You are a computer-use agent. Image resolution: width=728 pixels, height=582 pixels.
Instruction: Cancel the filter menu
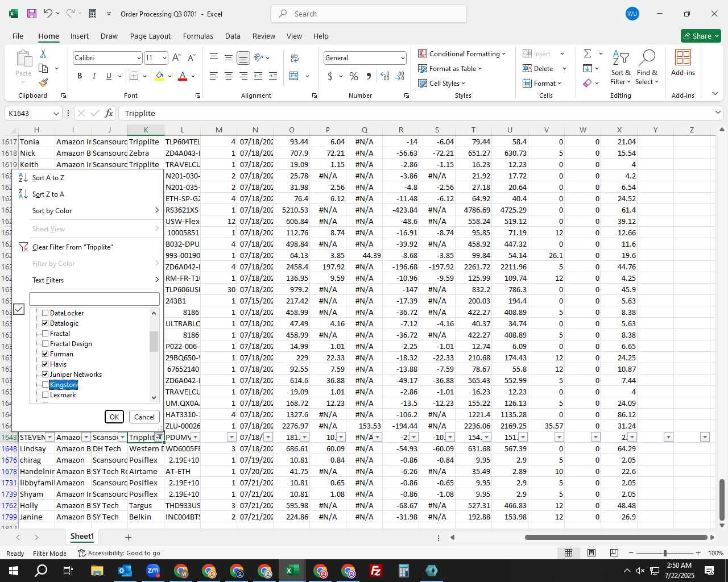tap(144, 417)
